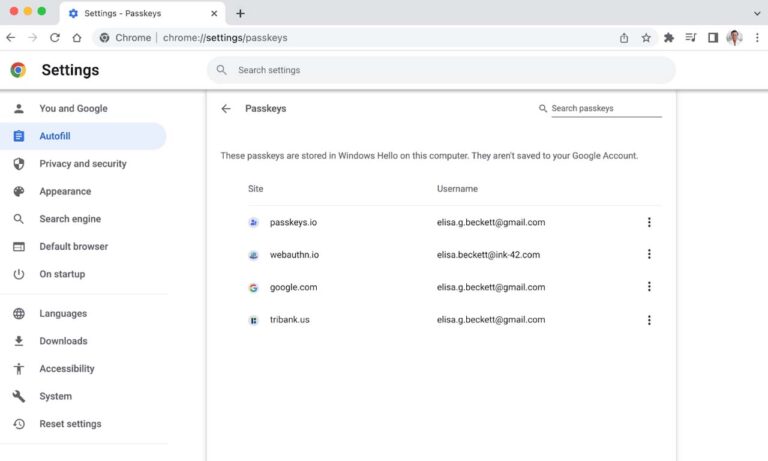
Task: Click the Chrome site info icon
Action: pyautogui.click(x=104, y=38)
